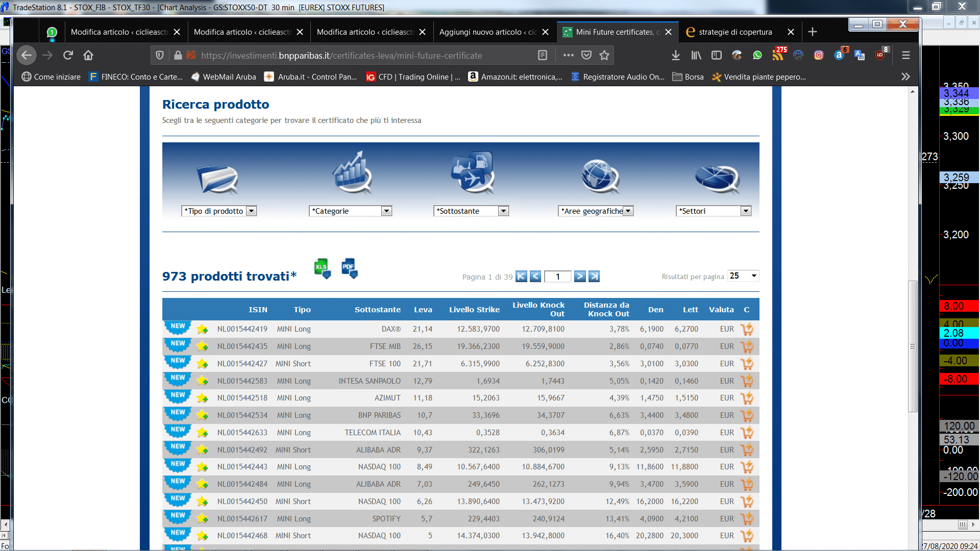
Task: Open ISIN NL0015442435 certificate
Action: point(242,346)
